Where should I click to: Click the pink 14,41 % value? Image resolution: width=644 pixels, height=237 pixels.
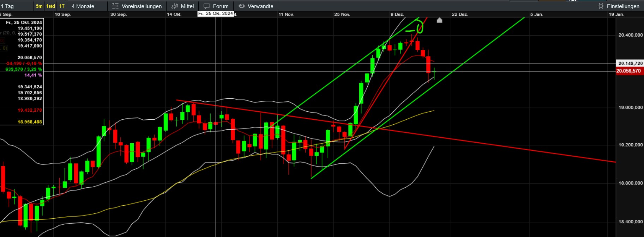pyautogui.click(x=33, y=75)
